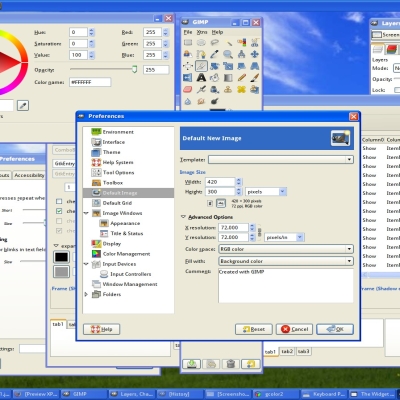Select the Paintbrush tool

tap(255, 78)
